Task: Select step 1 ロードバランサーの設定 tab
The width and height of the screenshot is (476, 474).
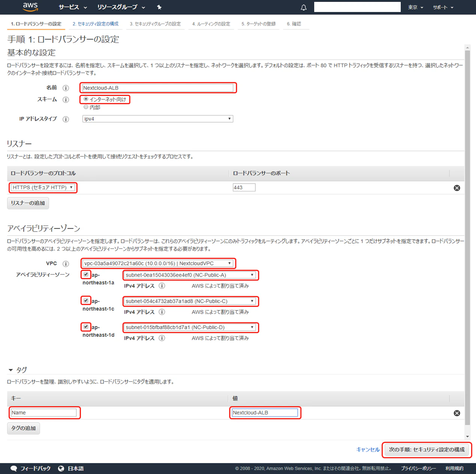Action: (x=36, y=24)
